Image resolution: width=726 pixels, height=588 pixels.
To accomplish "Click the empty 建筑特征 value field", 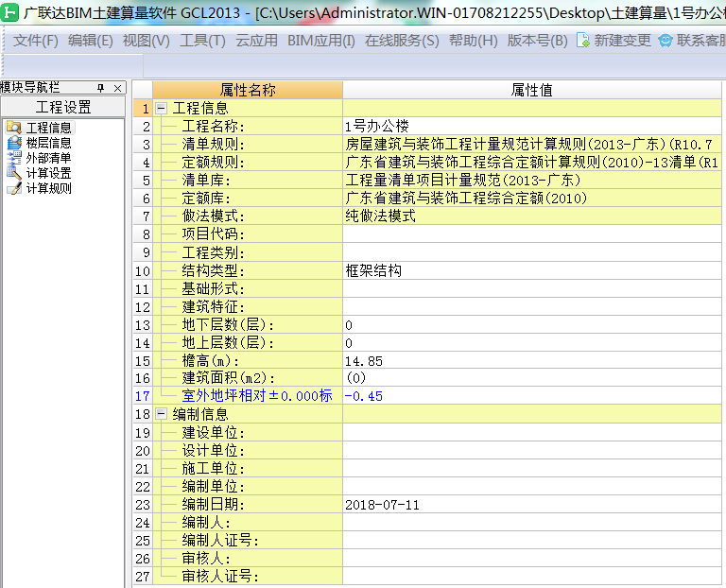I will click(x=532, y=306).
